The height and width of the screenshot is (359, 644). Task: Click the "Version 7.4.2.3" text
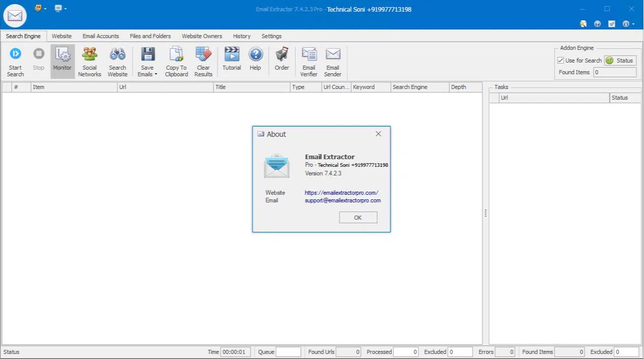pyautogui.click(x=323, y=173)
